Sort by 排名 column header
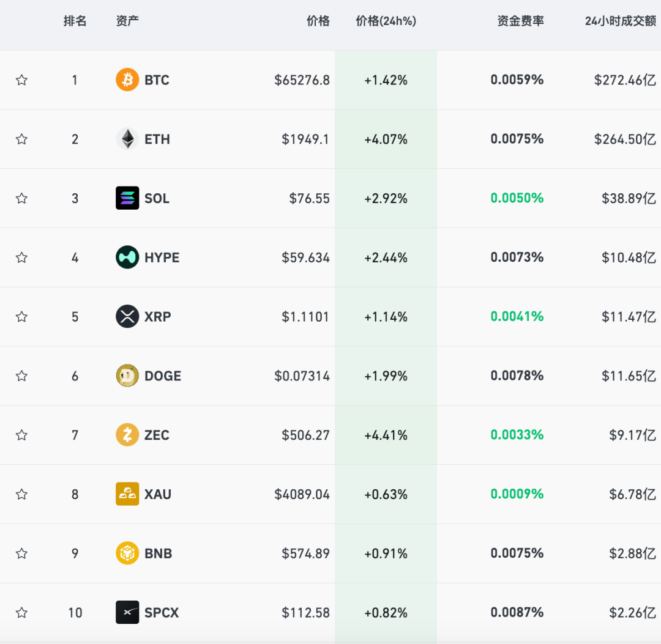 click(x=75, y=21)
